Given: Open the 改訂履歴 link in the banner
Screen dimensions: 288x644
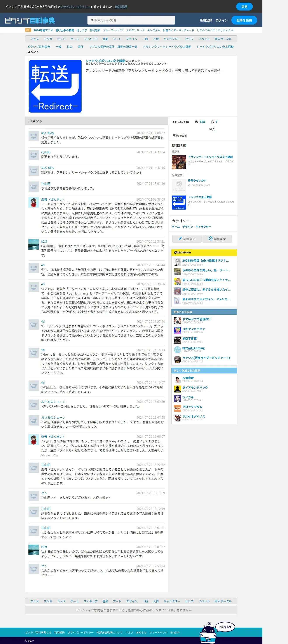Looking at the screenshot, I should 121,7.
